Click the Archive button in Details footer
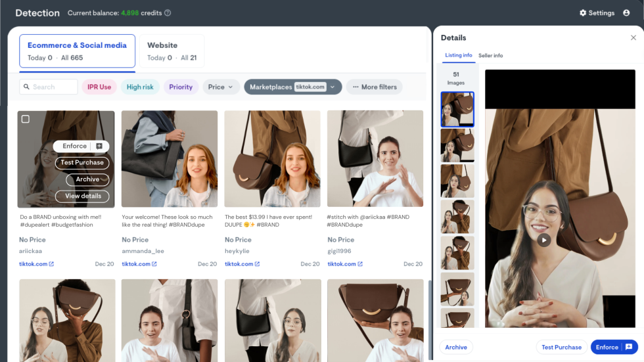Viewport: 644px width, 362px height. [x=456, y=347]
